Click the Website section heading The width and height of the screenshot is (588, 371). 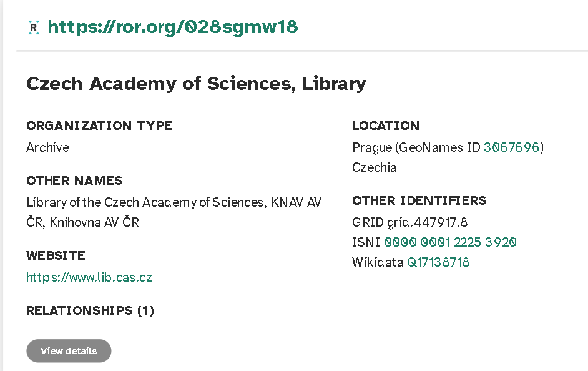(x=56, y=256)
